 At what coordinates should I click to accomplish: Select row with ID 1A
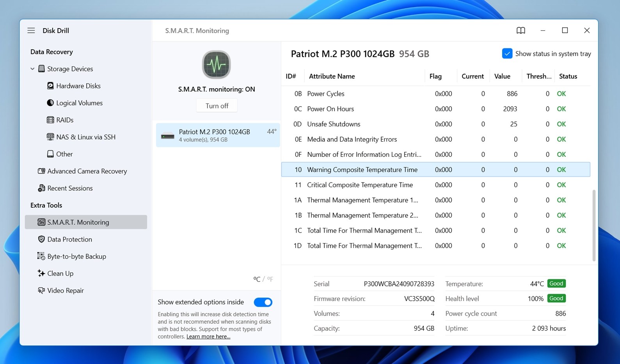436,200
